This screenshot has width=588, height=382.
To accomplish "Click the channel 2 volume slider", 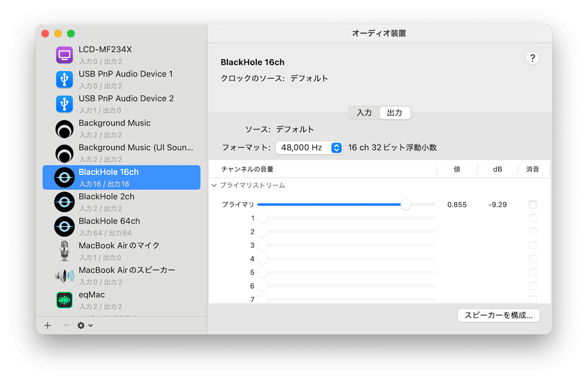I will 346,231.
